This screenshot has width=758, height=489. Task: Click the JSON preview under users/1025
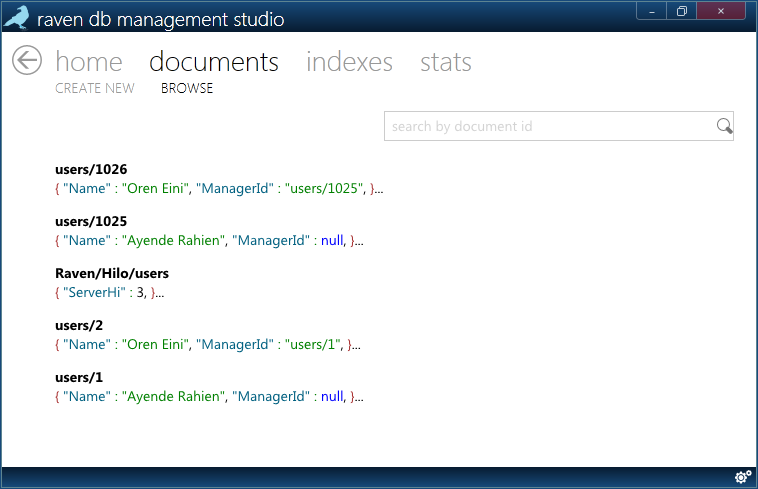click(x=209, y=241)
